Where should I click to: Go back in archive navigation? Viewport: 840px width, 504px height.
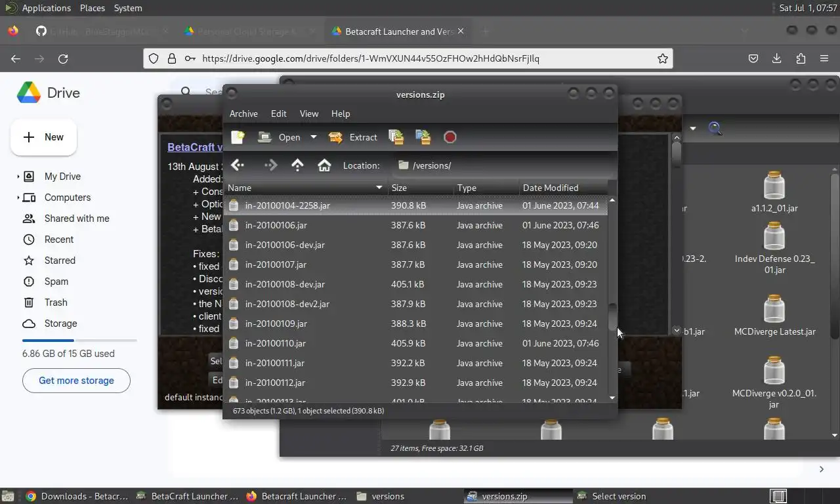238,165
